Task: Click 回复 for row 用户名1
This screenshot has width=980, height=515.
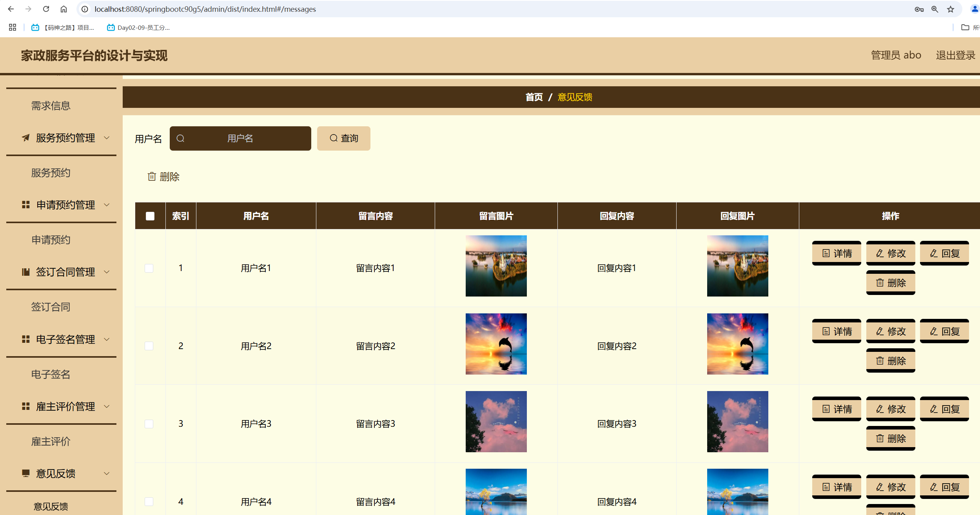Action: pos(944,253)
